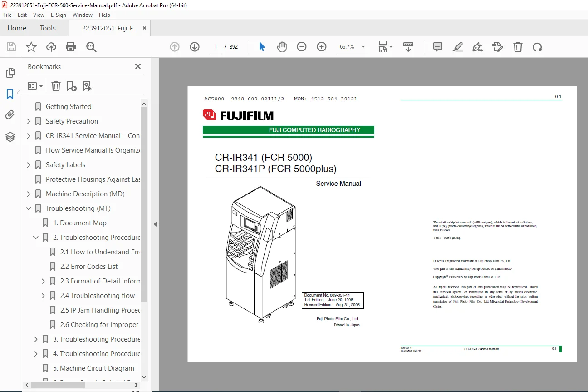Collapse the Troubleshooting (MT) bookmark
This screenshot has height=392, width=588.
(29, 208)
